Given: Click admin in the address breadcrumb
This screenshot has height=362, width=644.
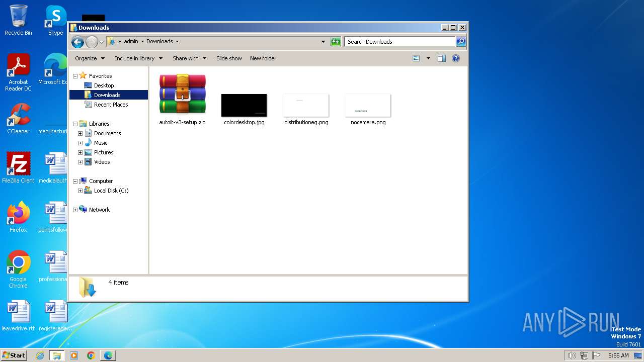Looking at the screenshot, I should pos(131,42).
